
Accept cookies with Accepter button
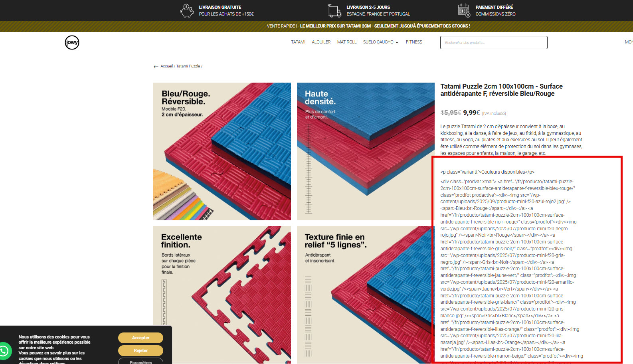pos(140,338)
